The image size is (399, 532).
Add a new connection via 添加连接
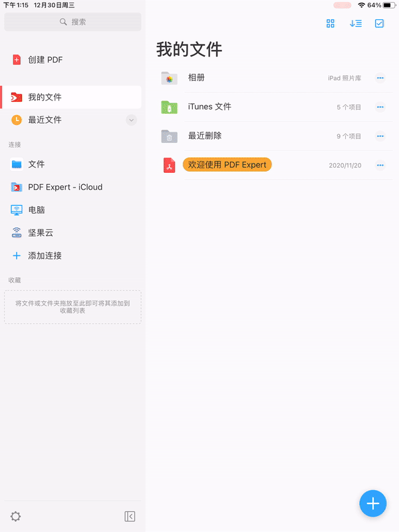click(71, 256)
